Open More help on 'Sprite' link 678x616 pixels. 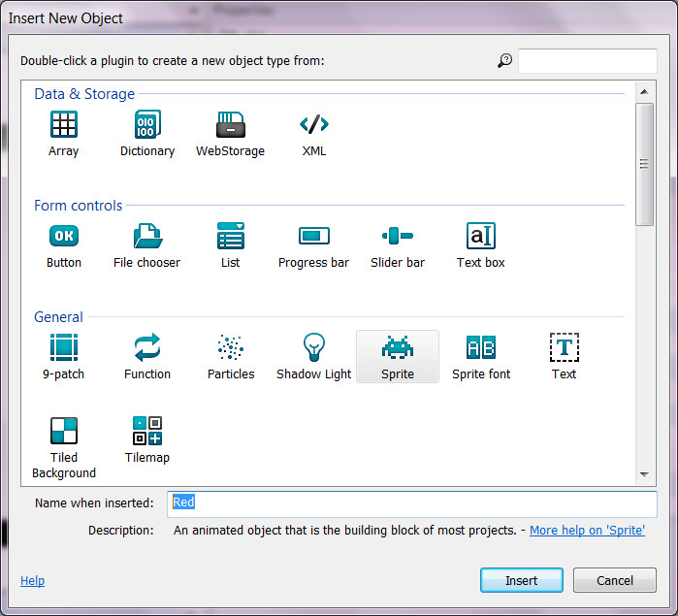tap(587, 531)
